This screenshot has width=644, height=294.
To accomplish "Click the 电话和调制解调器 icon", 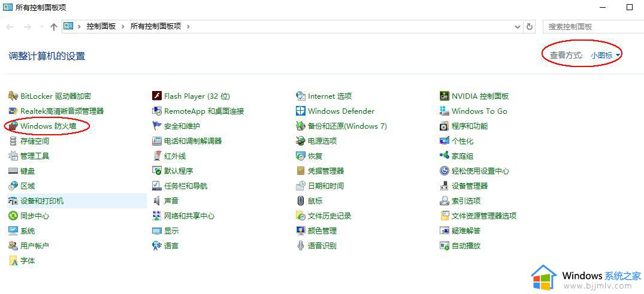I will point(157,141).
